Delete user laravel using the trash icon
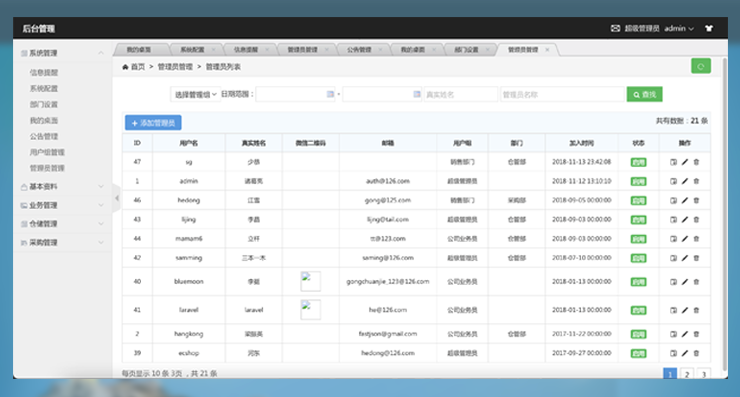The width and height of the screenshot is (740, 397). [x=696, y=310]
